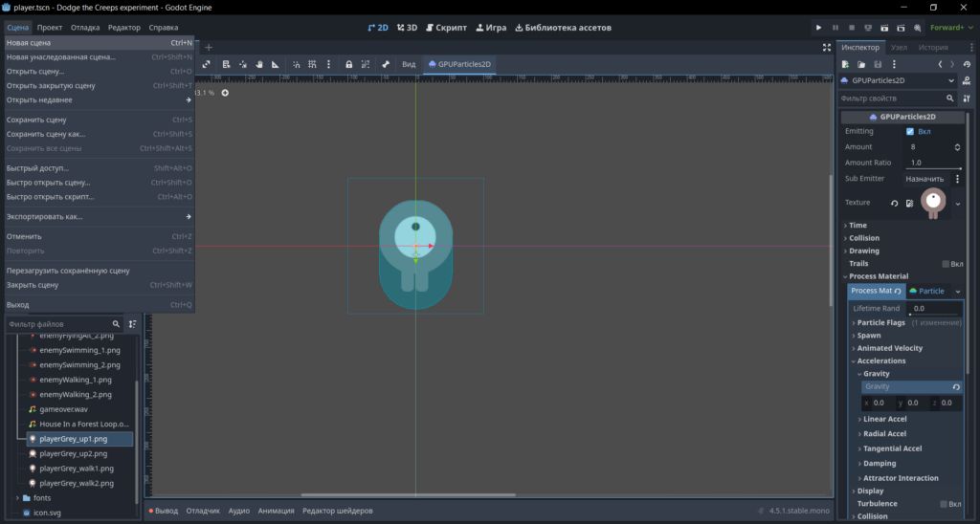Click the file sort icon beside file filter
The height and width of the screenshot is (524, 980).
[132, 324]
